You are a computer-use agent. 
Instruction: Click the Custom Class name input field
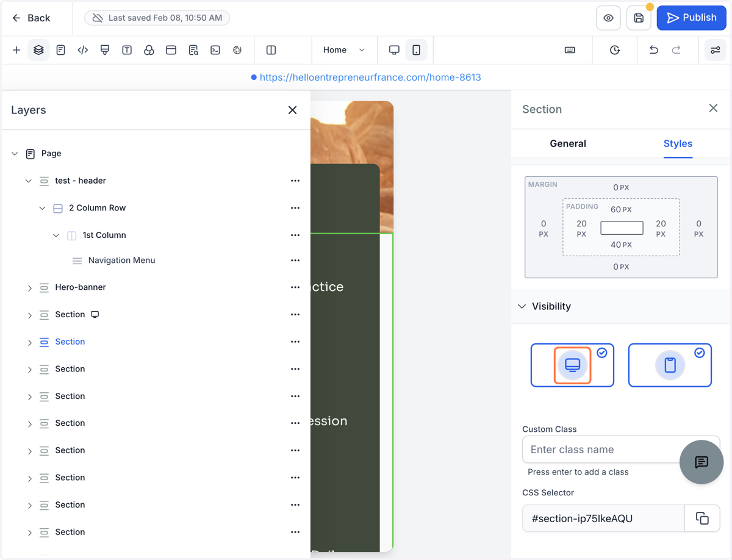point(621,450)
